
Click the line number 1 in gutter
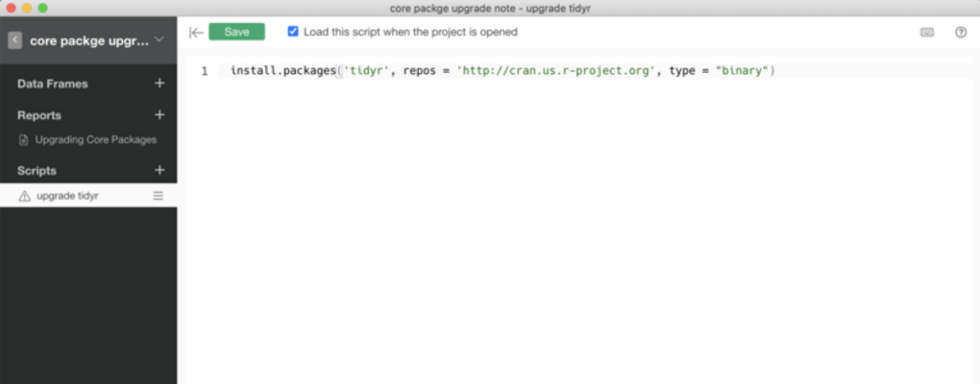pyautogui.click(x=205, y=71)
